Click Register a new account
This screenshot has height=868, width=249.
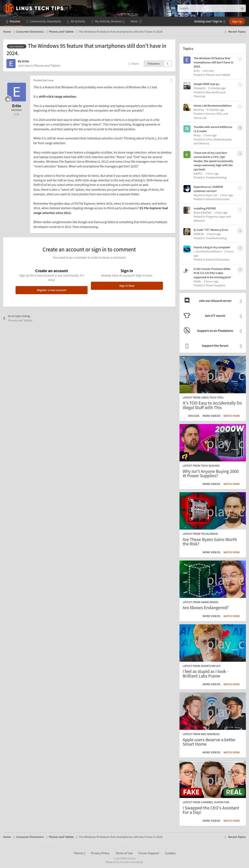pyautogui.click(x=51, y=290)
